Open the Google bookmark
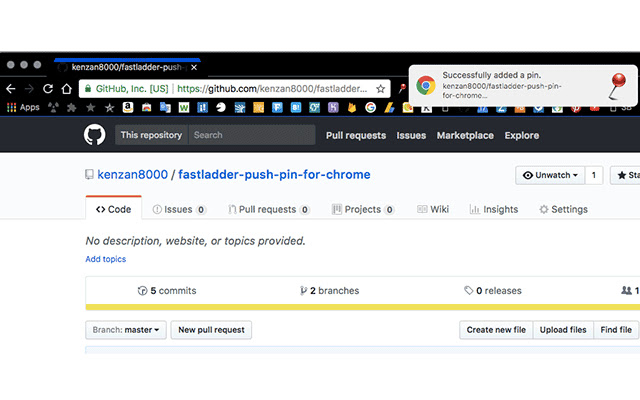The height and width of the screenshot is (400, 640). 370,107
